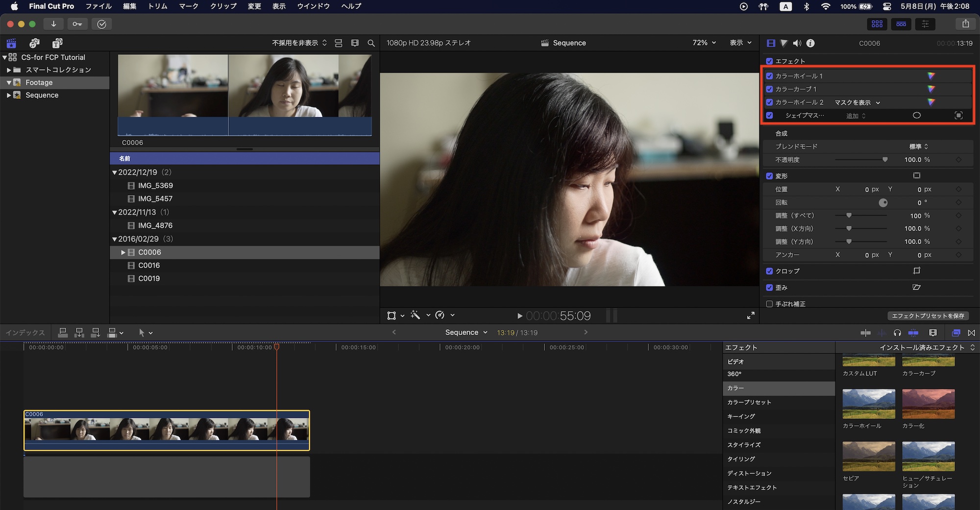
Task: Open the Info inspector icon
Action: point(810,43)
